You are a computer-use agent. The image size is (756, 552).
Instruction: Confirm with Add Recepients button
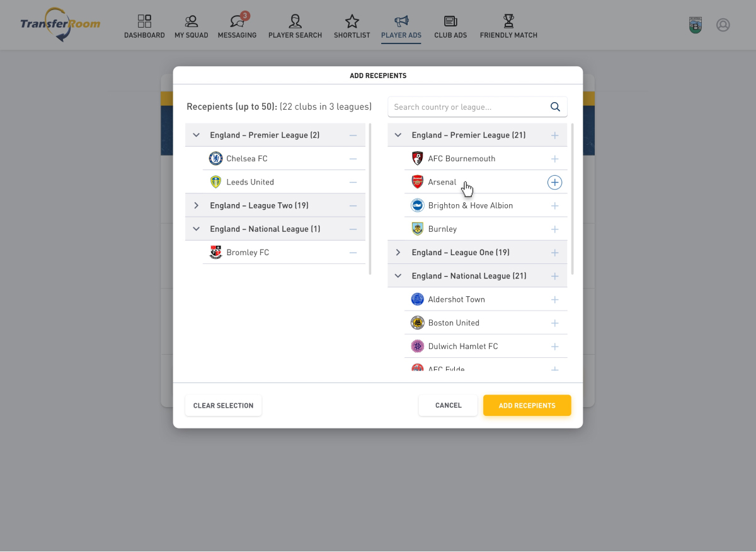527,406
